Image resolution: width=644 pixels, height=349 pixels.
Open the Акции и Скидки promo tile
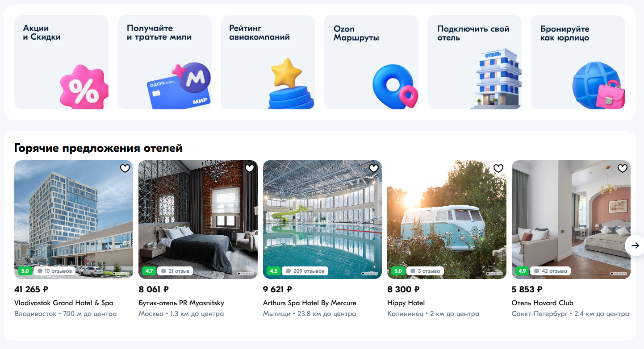pos(61,62)
